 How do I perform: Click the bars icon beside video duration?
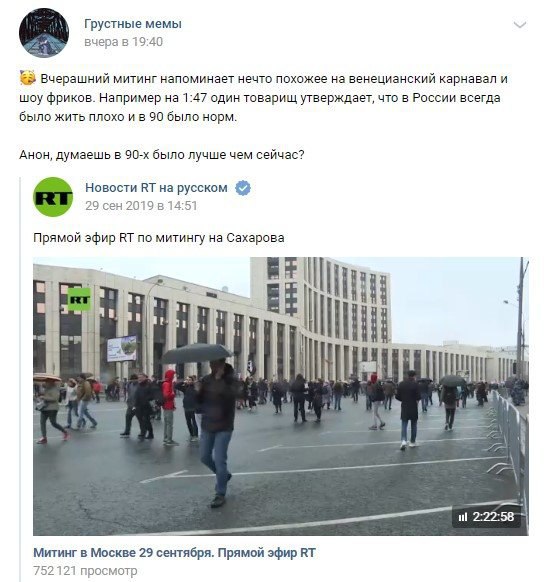click(x=463, y=517)
